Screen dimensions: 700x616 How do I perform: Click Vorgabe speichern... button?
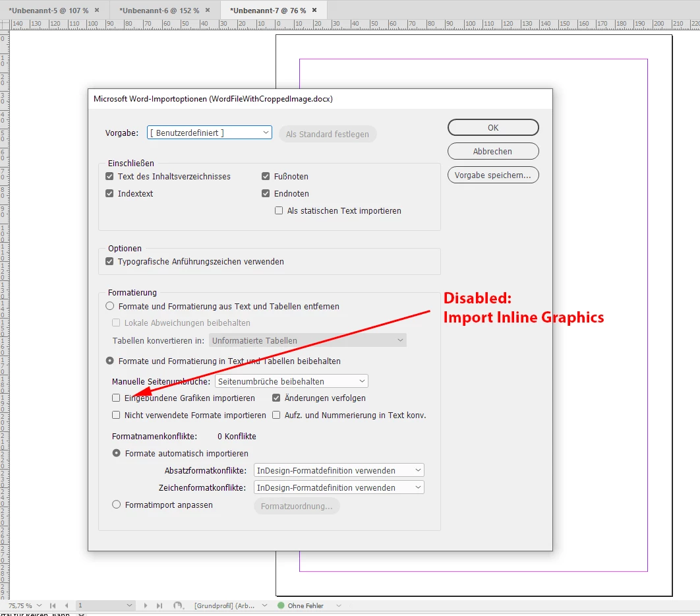[x=493, y=175]
